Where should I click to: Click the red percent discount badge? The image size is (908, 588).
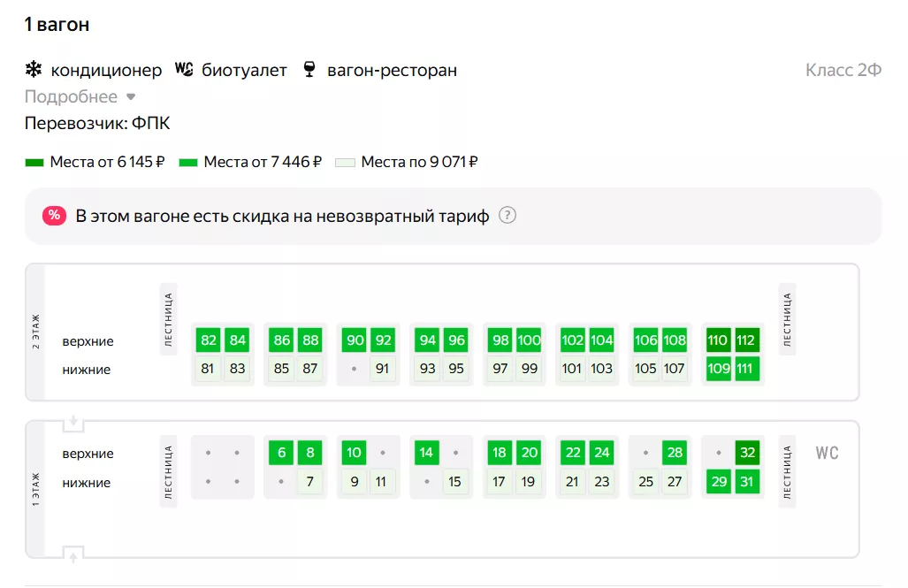(54, 216)
